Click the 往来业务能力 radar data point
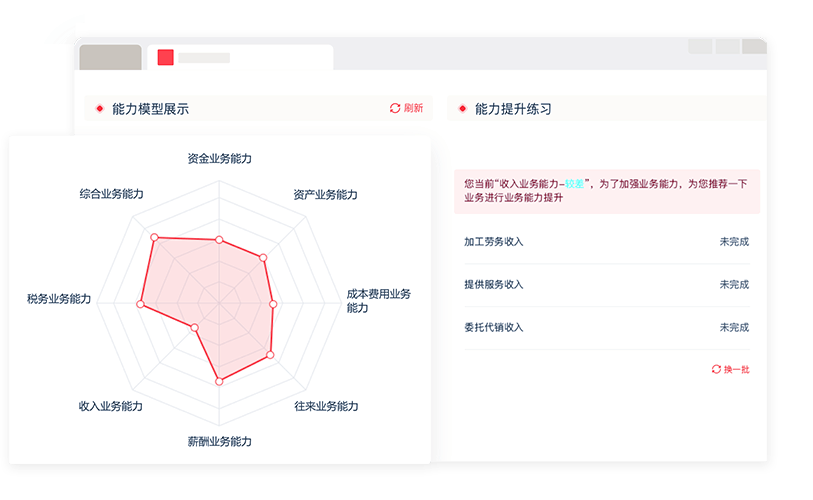 click(269, 354)
